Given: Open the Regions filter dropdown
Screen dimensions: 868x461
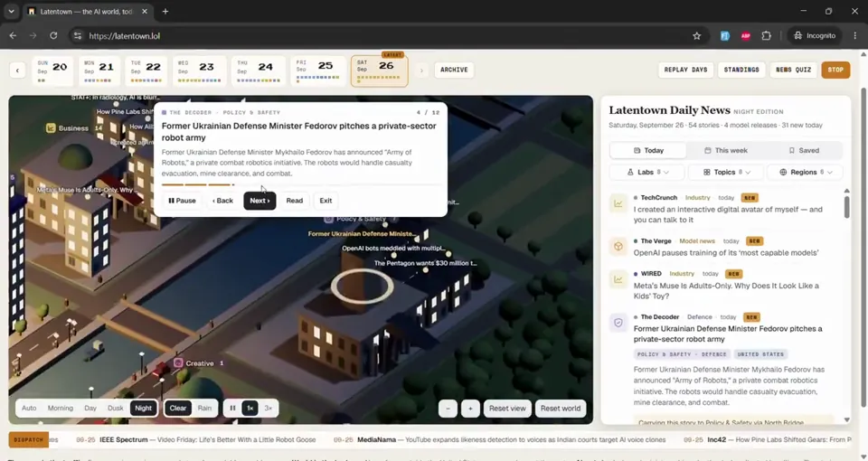Looking at the screenshot, I should click(805, 172).
